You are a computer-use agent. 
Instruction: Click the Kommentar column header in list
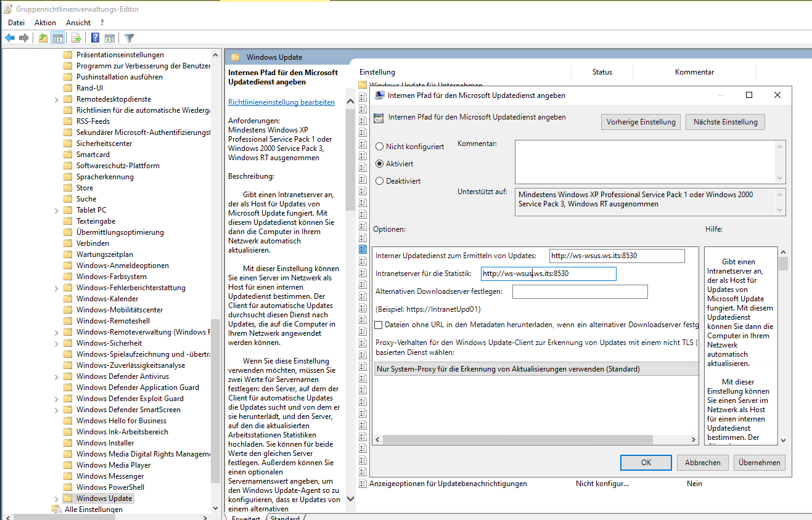click(x=694, y=72)
